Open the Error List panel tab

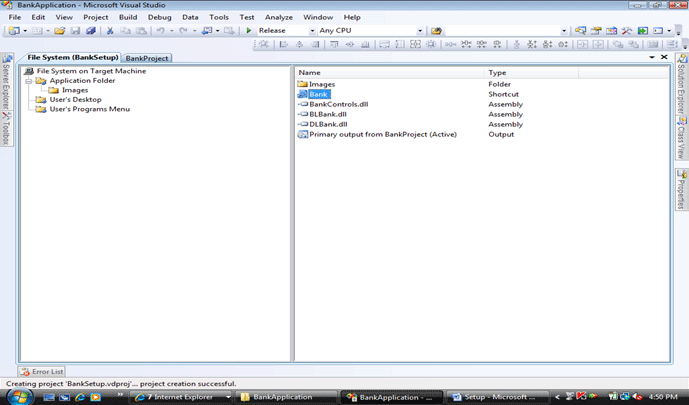click(42, 372)
